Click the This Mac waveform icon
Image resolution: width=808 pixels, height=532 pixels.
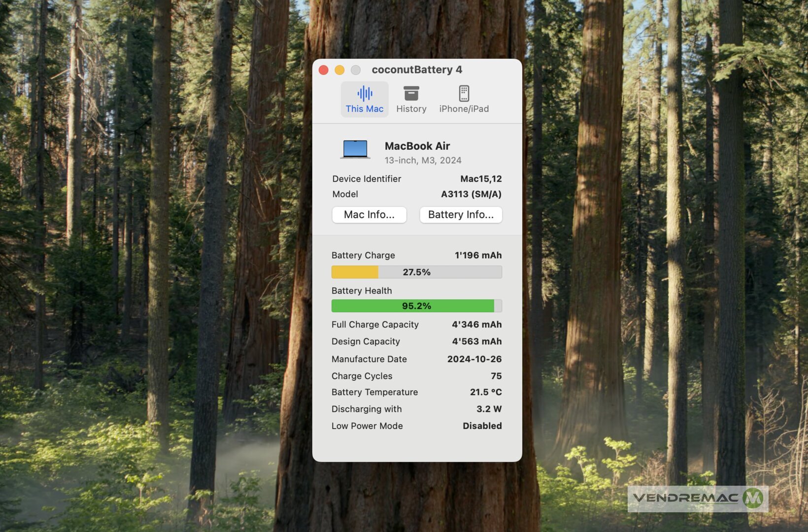365,93
